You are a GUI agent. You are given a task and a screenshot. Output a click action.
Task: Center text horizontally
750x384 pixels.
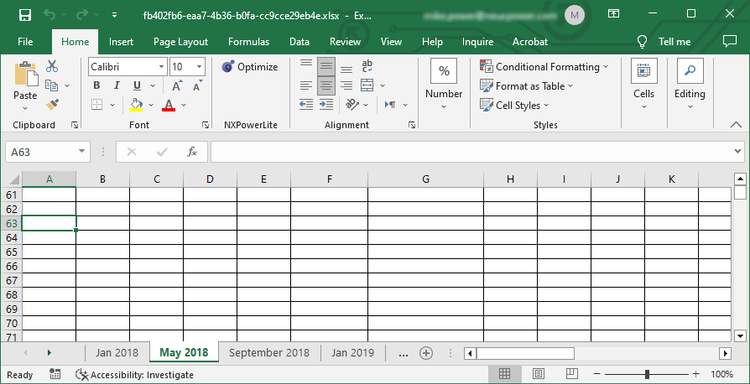click(x=326, y=86)
